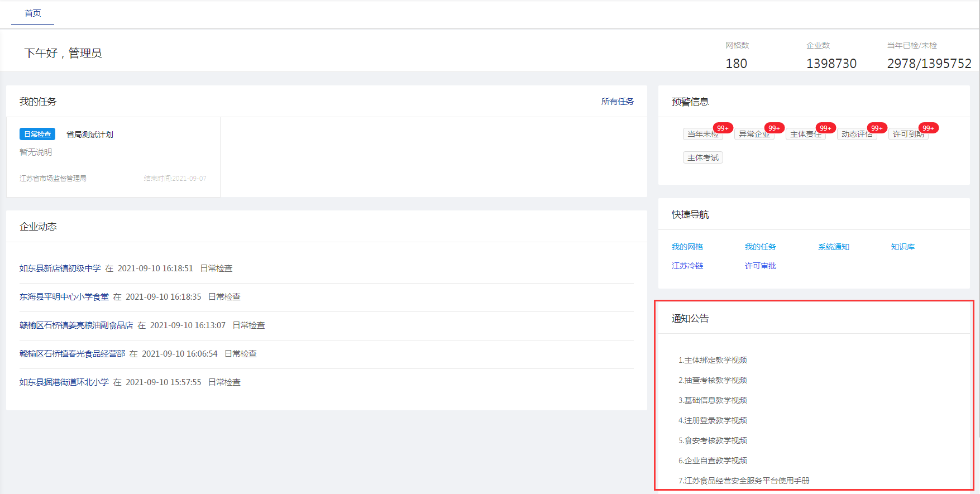Open the 知识库 quick link
Image resolution: width=980 pixels, height=494 pixels.
click(x=902, y=247)
